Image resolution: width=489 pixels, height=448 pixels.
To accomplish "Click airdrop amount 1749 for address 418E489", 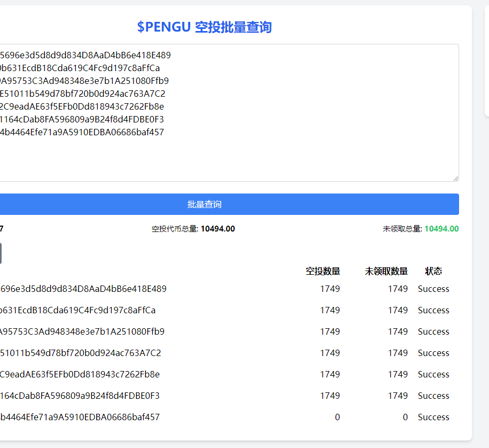I will click(x=330, y=289).
